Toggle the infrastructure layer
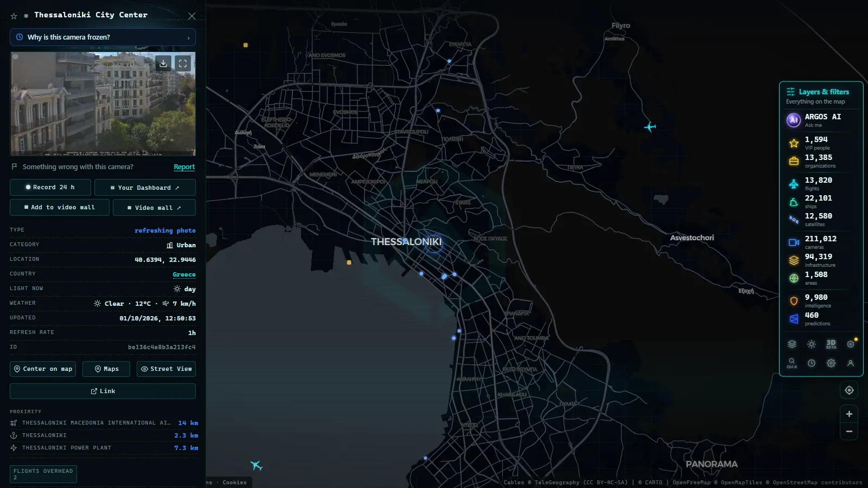 point(821,260)
